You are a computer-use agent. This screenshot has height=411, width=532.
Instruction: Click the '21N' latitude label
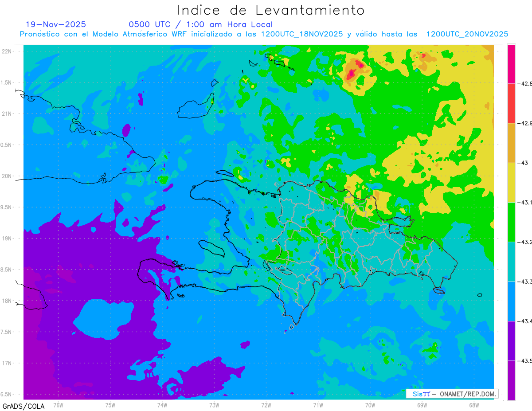[x=8, y=114]
